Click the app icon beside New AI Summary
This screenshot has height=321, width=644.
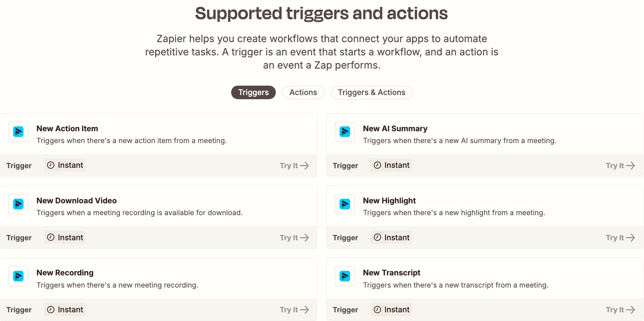(x=344, y=132)
